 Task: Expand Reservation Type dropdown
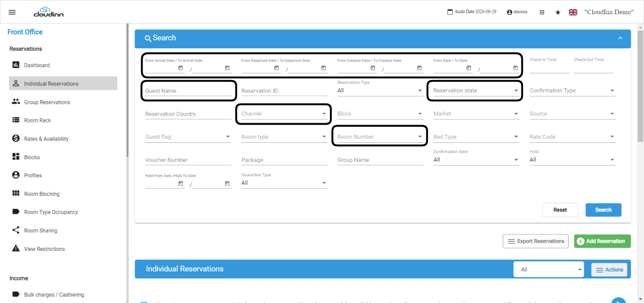click(x=380, y=91)
